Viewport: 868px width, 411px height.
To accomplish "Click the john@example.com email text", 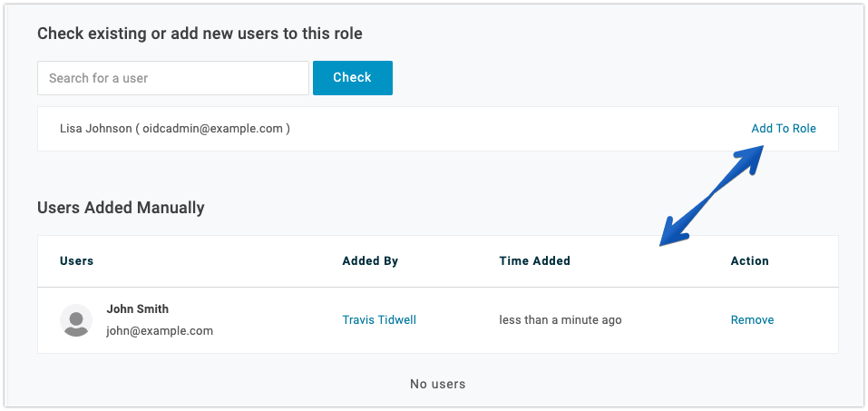I will click(x=160, y=331).
